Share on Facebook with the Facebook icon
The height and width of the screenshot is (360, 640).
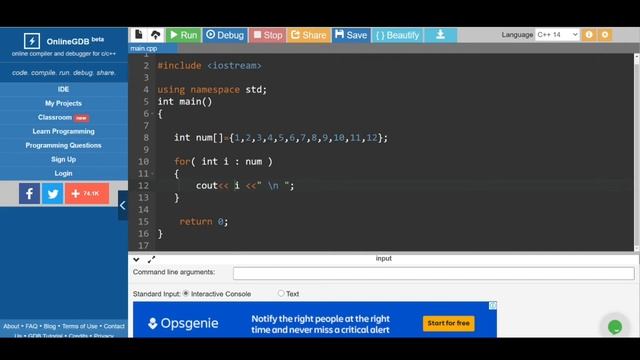pyautogui.click(x=29, y=193)
